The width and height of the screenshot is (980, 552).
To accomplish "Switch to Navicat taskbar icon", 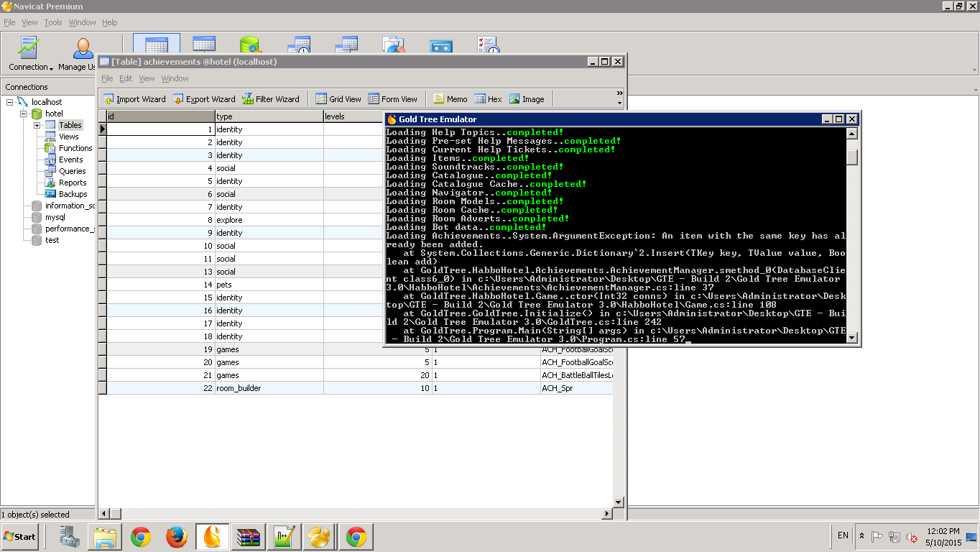I will (x=319, y=537).
